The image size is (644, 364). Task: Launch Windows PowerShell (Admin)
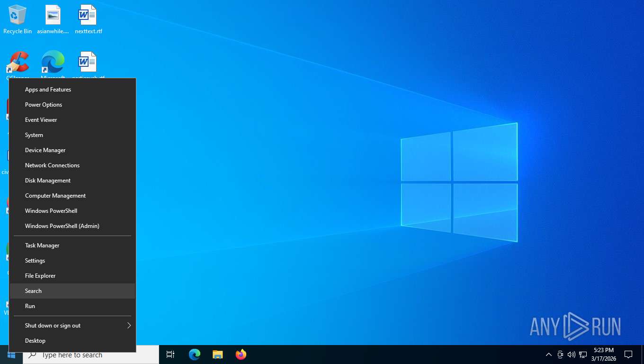pyautogui.click(x=72, y=226)
